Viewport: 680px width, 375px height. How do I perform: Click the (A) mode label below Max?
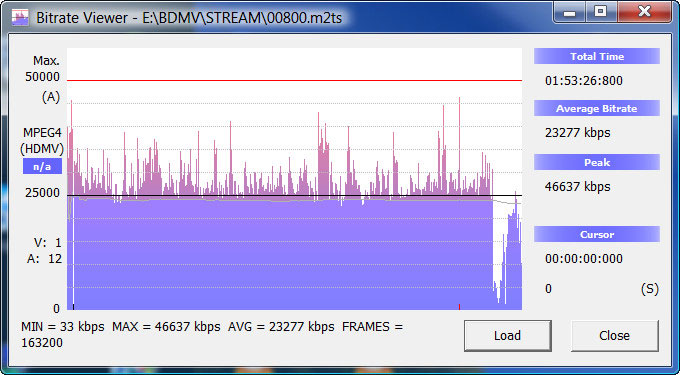pyautogui.click(x=51, y=97)
